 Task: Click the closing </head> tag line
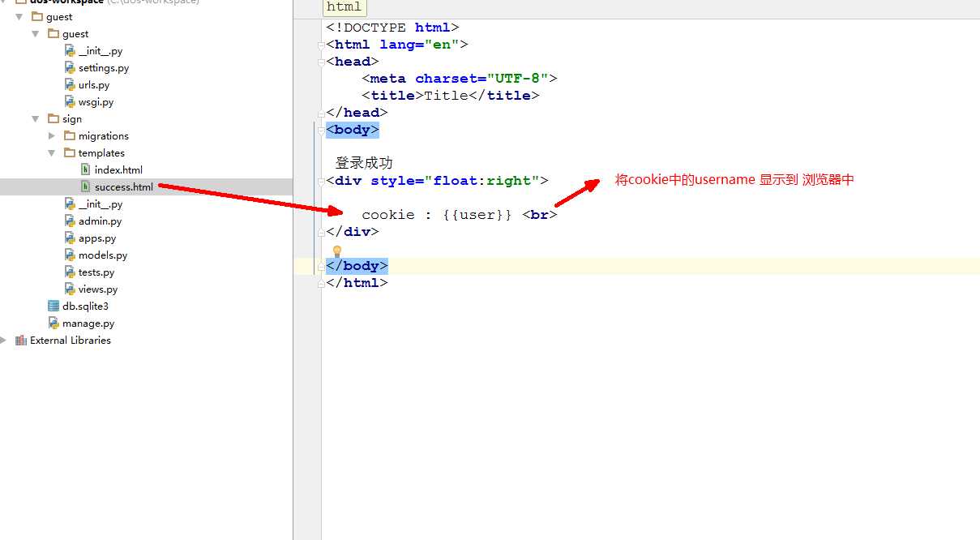(x=357, y=113)
